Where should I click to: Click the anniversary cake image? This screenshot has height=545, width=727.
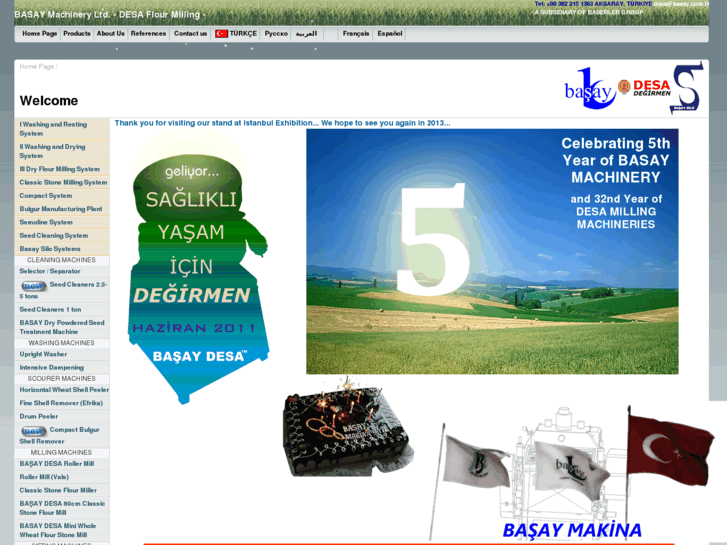pyautogui.click(x=346, y=428)
